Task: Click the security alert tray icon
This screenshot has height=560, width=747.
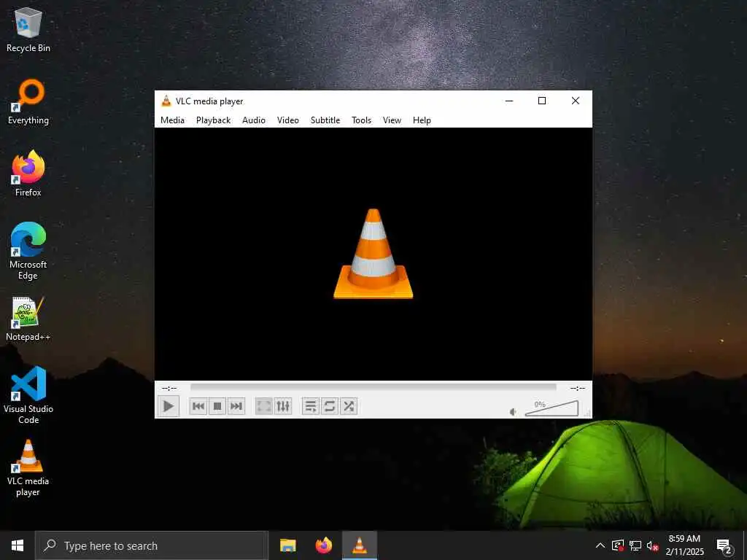Action: [618, 545]
